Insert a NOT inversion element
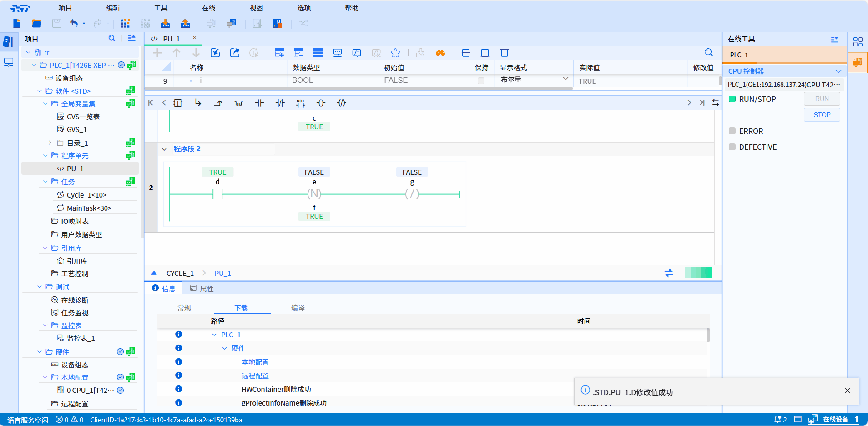The width and height of the screenshot is (868, 426). tap(300, 103)
